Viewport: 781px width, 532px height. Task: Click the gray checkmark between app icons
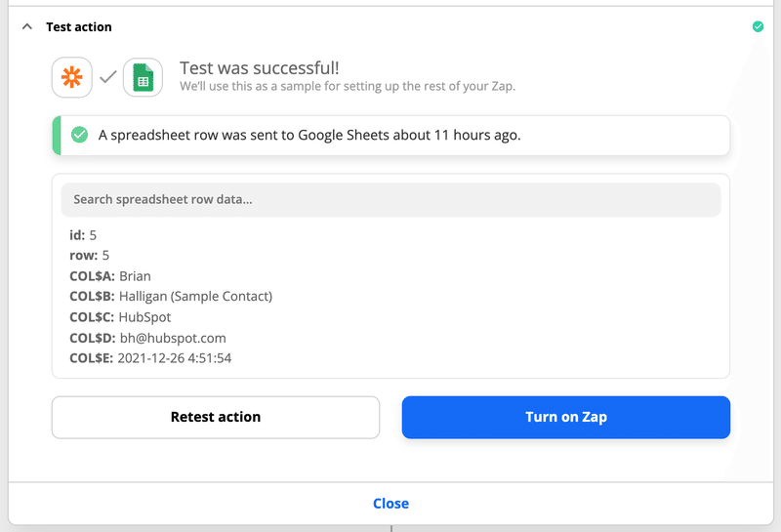[x=107, y=77]
